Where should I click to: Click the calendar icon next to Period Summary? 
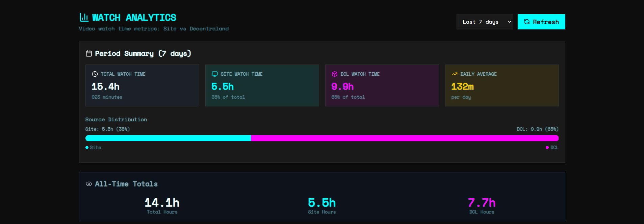(89, 53)
